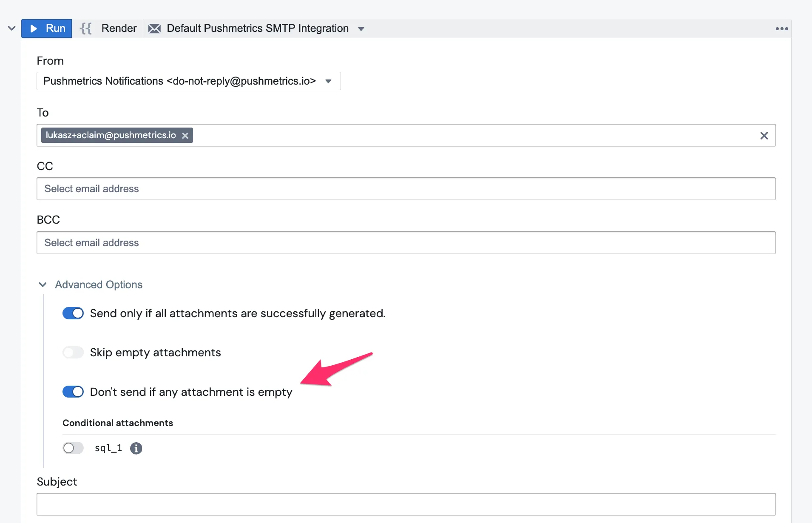
Task: Toggle Send only if all attachments generated
Action: point(73,313)
